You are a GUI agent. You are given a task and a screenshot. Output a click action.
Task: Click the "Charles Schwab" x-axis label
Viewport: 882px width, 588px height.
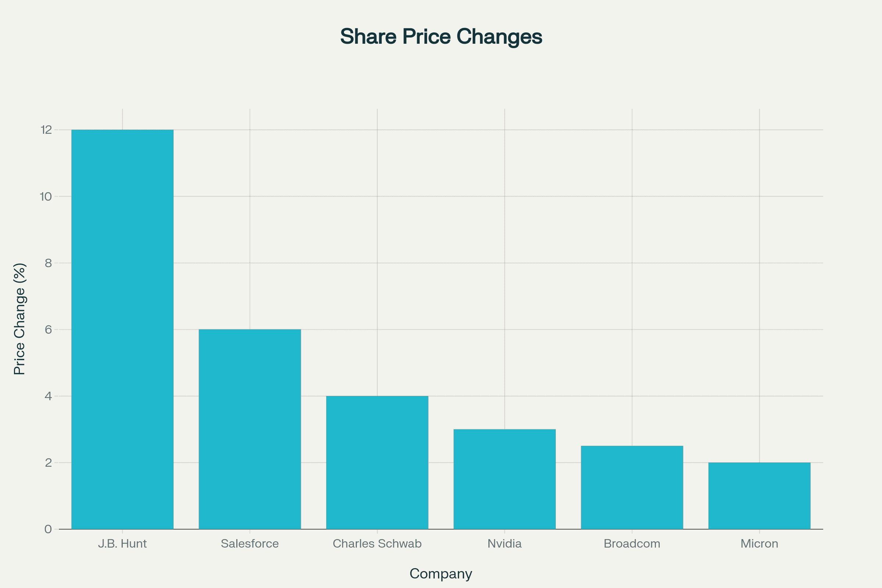377,544
